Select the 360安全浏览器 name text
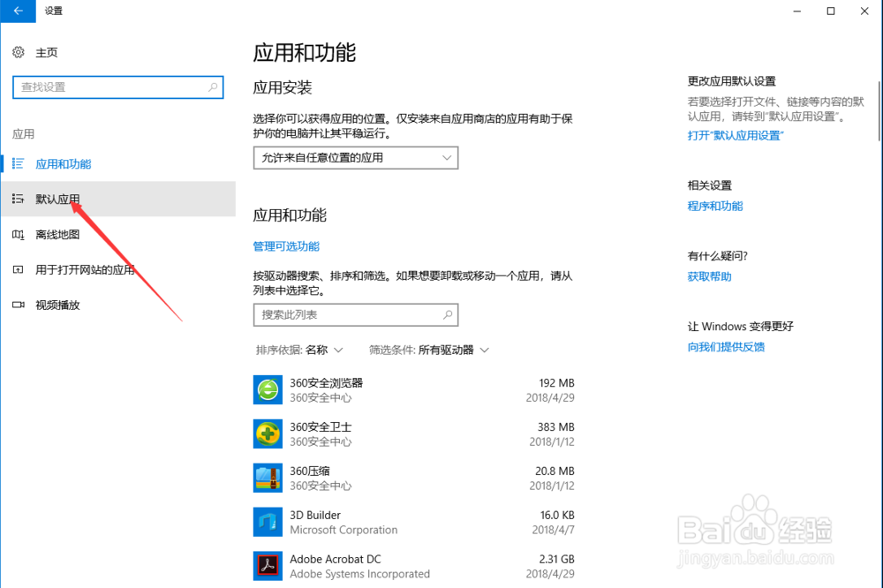The image size is (883, 588). (326, 383)
